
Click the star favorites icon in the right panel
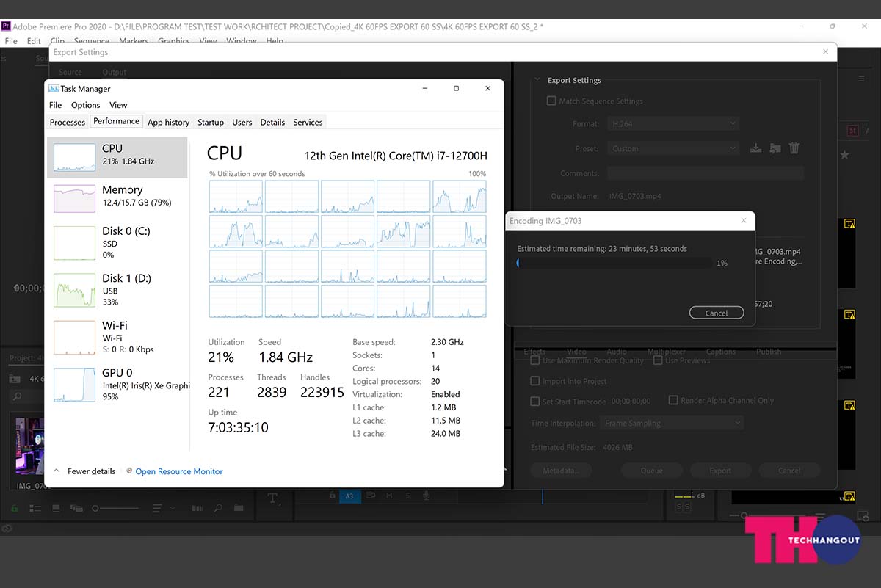844,155
